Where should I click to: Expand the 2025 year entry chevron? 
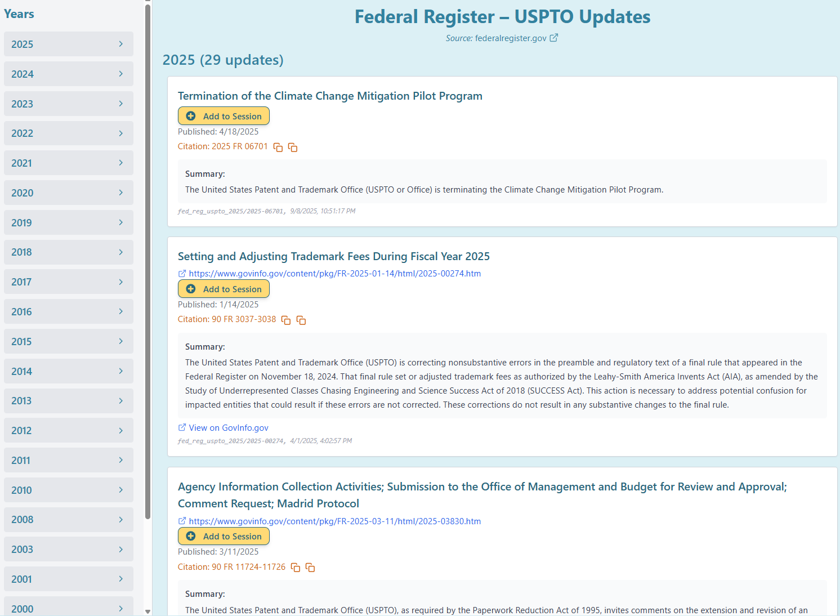[120, 43]
